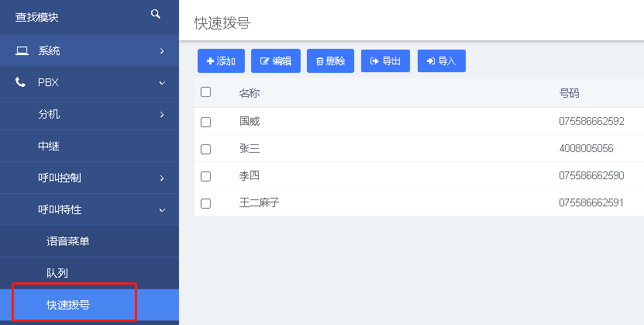The height and width of the screenshot is (325, 644).
Task: Click the 快速拨号 page title
Action: [x=222, y=23]
